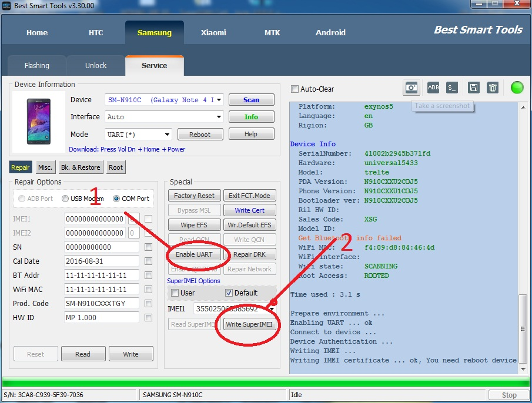Tick the checkbox beside SN field
Screen dimensions: 532x403
(x=148, y=247)
